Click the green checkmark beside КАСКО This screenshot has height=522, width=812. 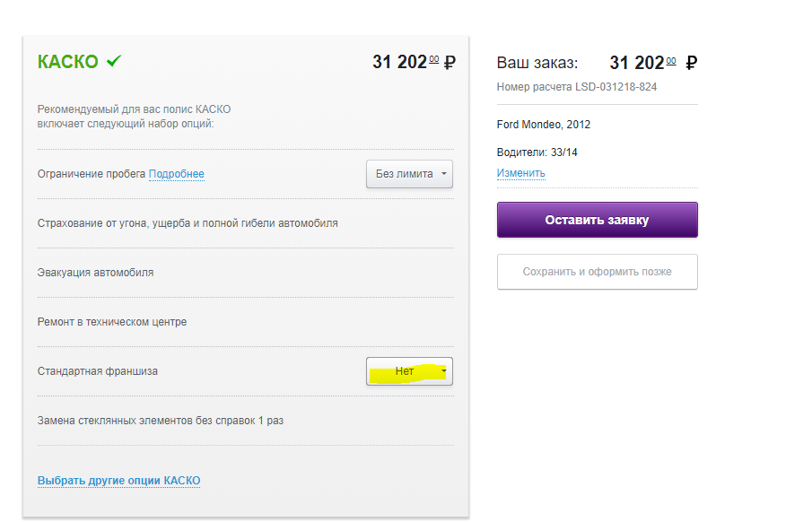click(114, 61)
